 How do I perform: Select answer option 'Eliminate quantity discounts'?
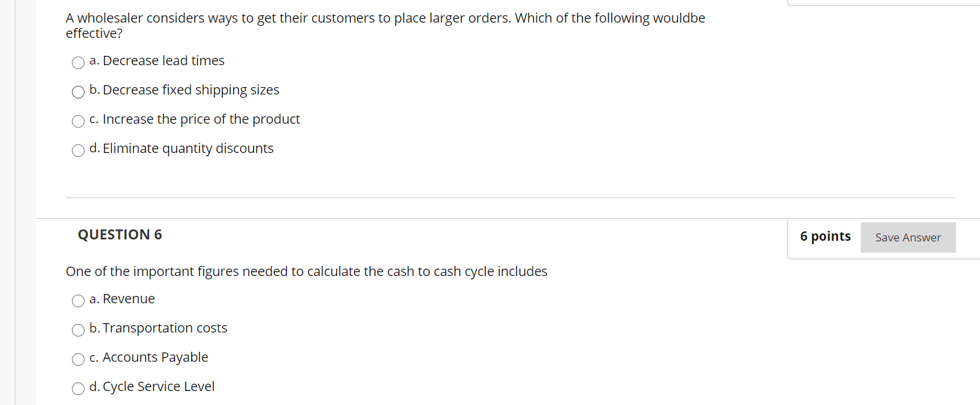[x=78, y=150]
